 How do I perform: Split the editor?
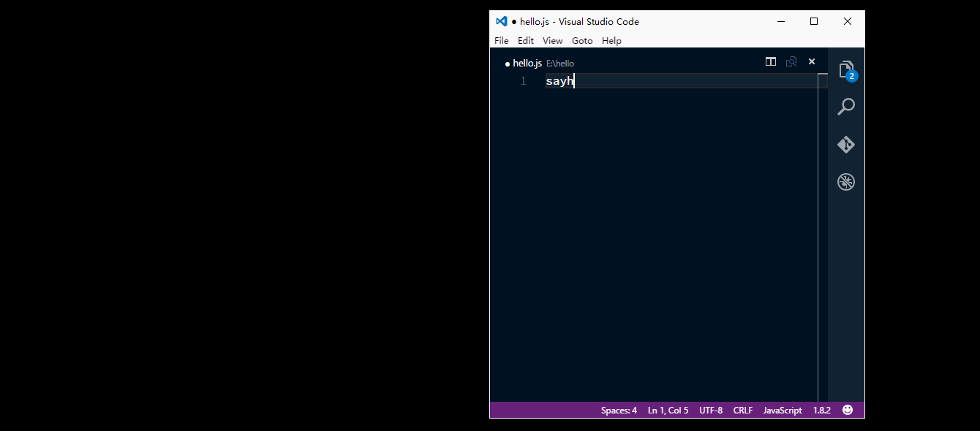tap(771, 62)
